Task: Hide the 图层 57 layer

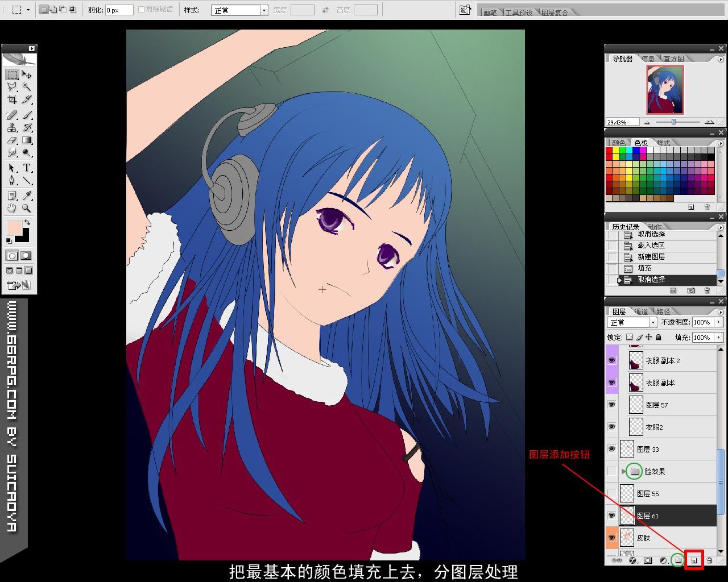Action: pos(612,405)
